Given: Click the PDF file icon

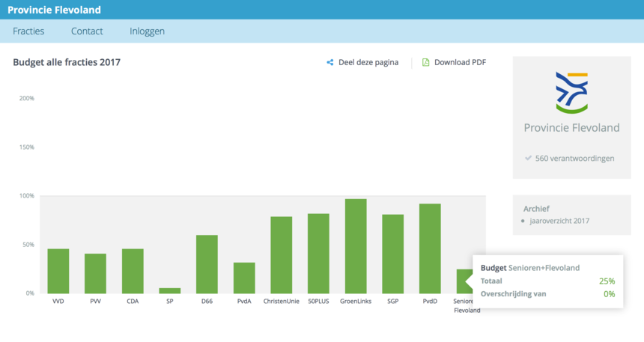Looking at the screenshot, I should (425, 62).
